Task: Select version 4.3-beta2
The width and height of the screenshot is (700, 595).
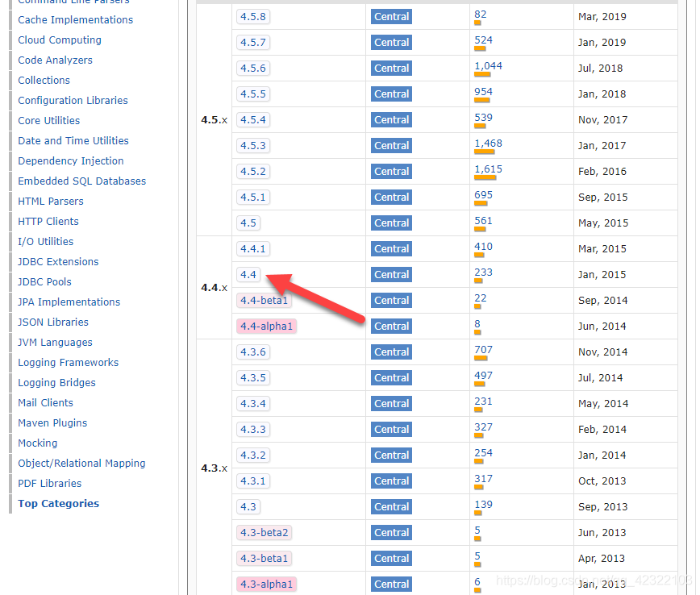Action: pos(264,532)
